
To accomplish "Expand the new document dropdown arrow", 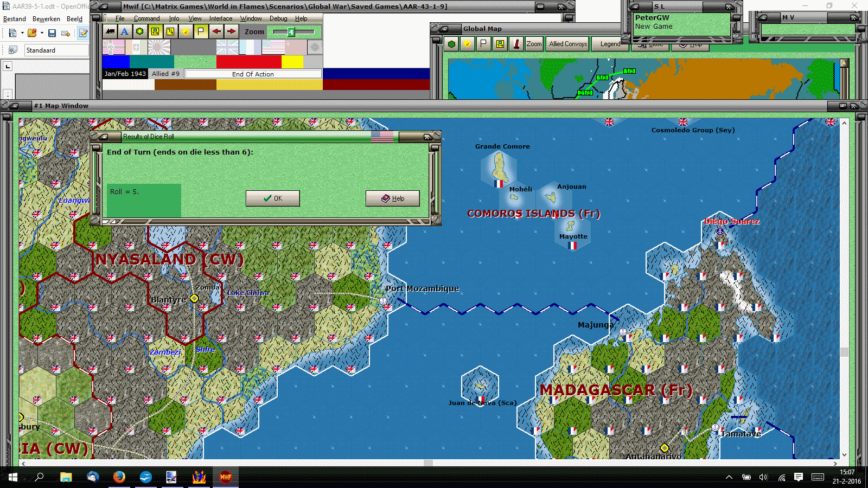I will 22,33.
